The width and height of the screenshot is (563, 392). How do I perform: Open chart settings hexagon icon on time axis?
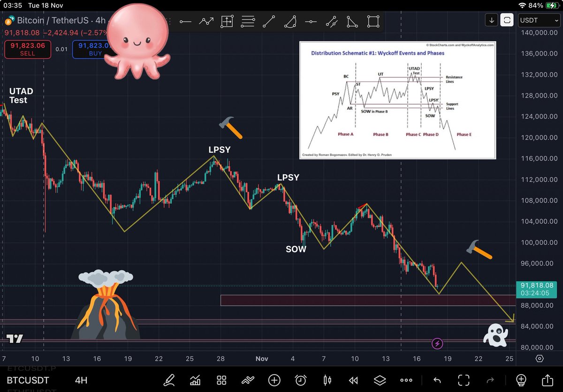click(x=539, y=359)
